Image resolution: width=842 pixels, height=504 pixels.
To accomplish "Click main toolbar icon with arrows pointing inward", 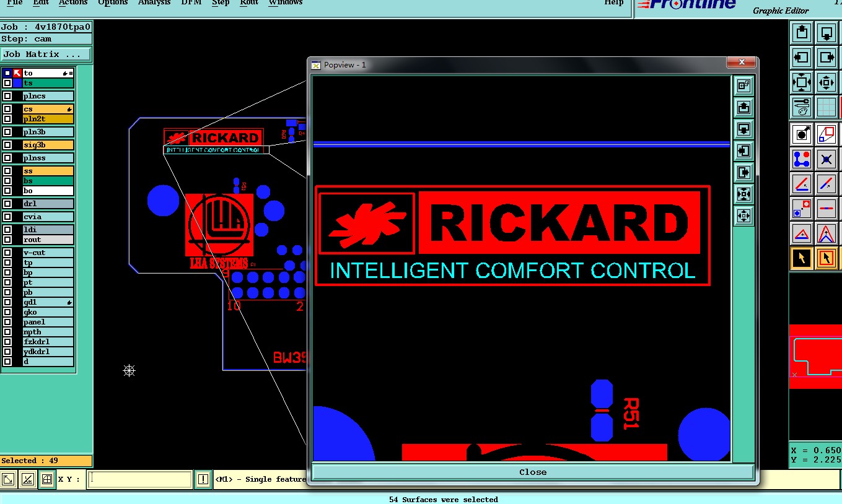I will click(802, 82).
